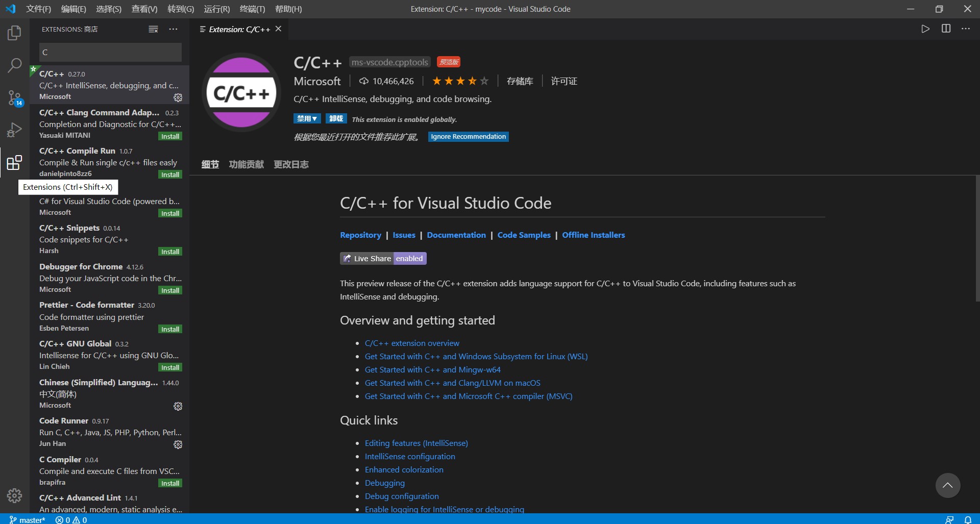Open the 终端(T) terminal menu
This screenshot has height=524, width=980.
click(x=252, y=9)
